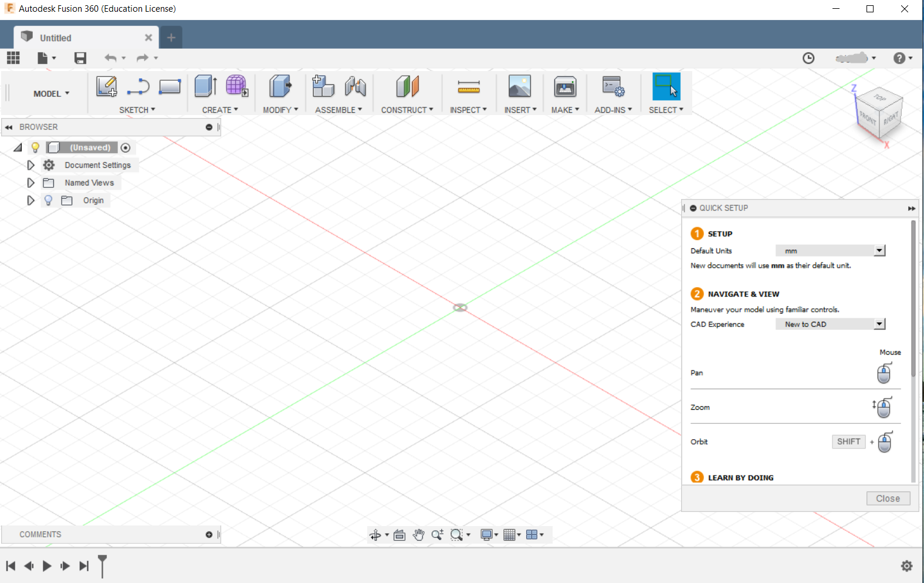Toggle visibility lightbulb for Origin folder
Viewport: 924px width, 583px height.
click(48, 200)
